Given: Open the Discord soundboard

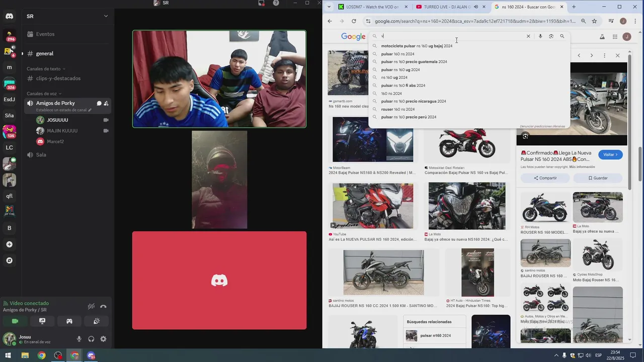Looking at the screenshot, I should (97, 321).
